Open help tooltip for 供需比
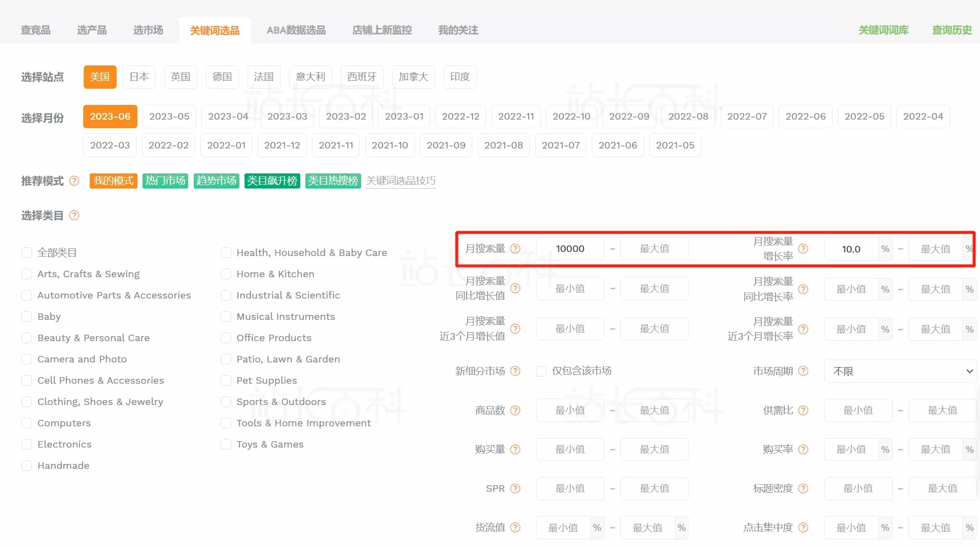Screen dimensions: 980x546 [x=803, y=411]
